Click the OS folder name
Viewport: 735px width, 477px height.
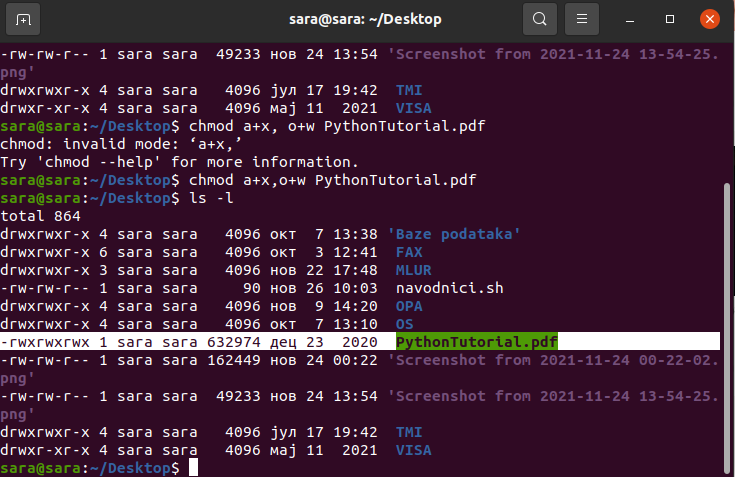pos(405,324)
